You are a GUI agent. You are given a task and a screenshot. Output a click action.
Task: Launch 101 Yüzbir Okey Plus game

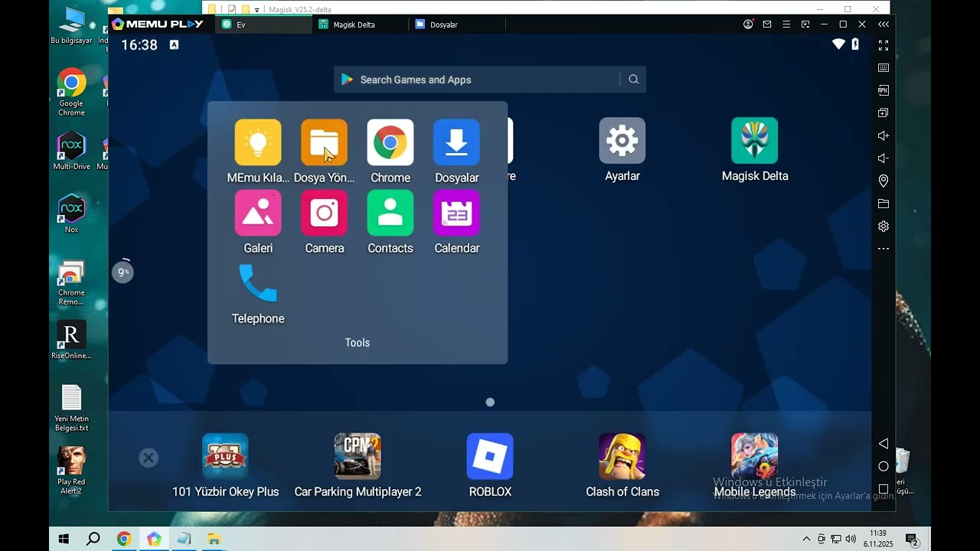(x=225, y=456)
